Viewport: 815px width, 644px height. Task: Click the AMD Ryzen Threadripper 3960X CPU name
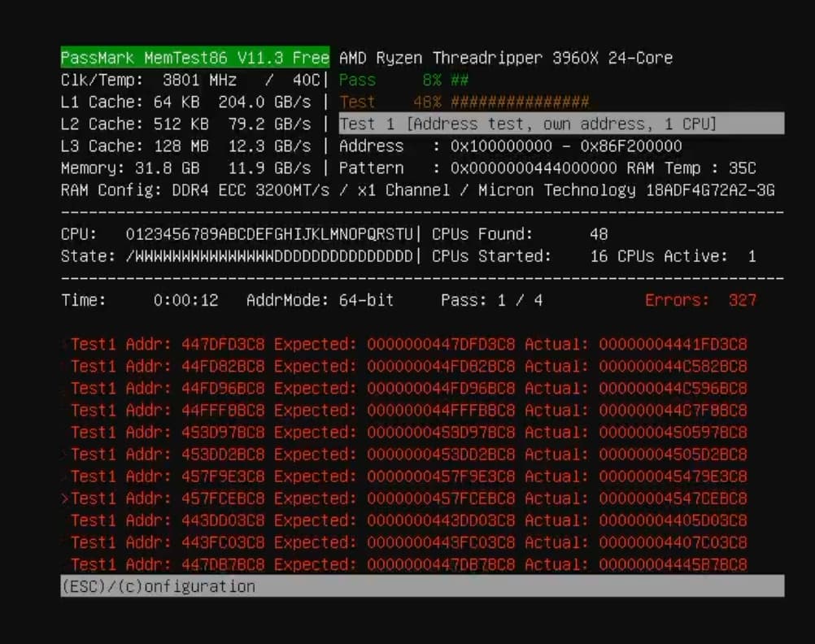tap(506, 58)
